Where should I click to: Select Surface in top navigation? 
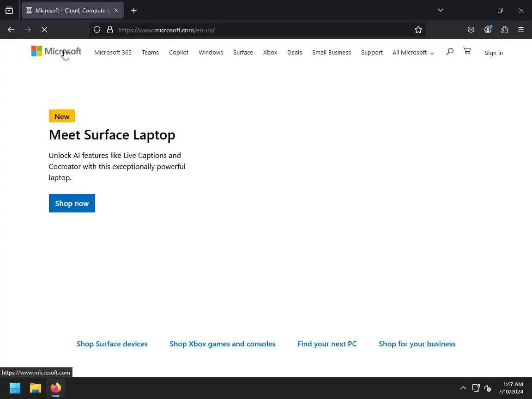coord(243,53)
